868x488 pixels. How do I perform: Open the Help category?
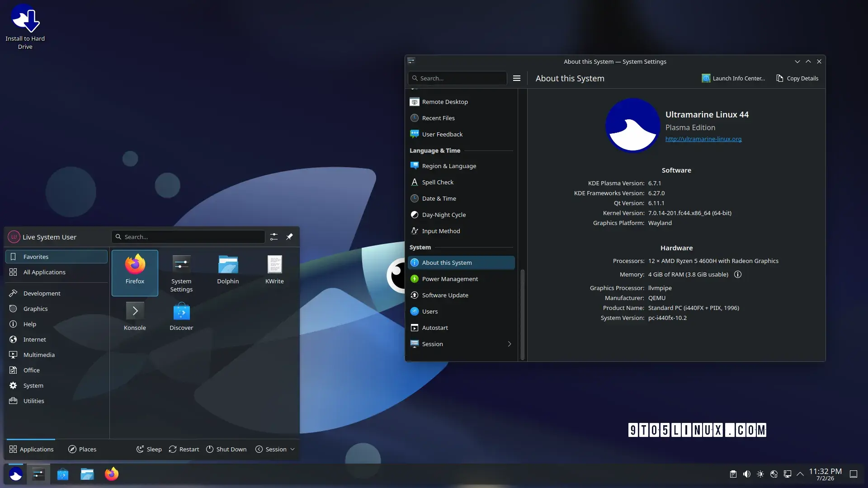pyautogui.click(x=57, y=324)
